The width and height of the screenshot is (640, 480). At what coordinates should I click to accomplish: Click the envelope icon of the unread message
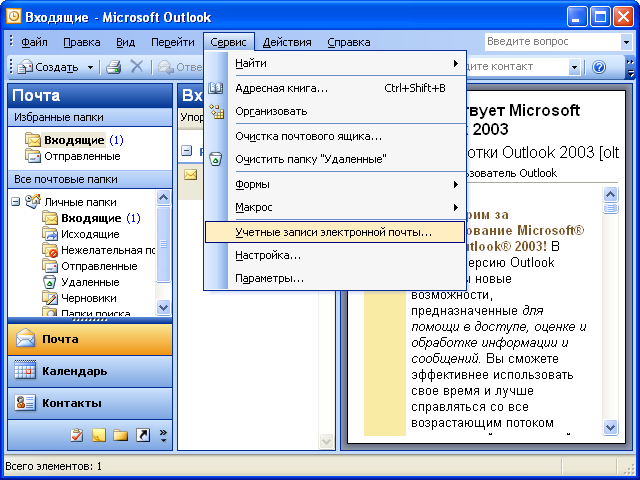[190, 175]
